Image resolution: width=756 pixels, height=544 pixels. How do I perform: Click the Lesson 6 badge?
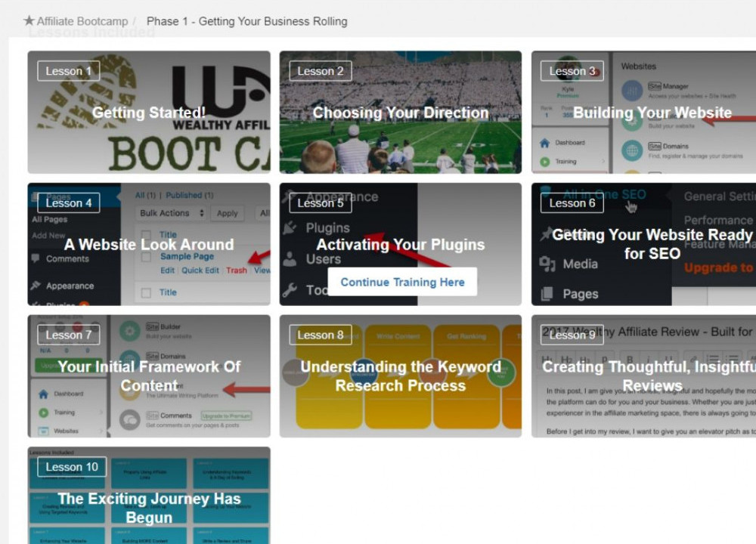click(x=572, y=202)
